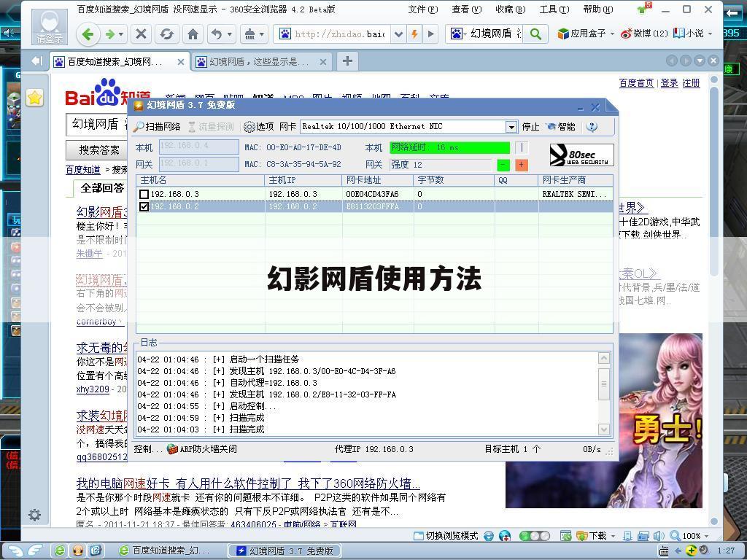Click the 网卡地址 column header
This screenshot has width=747, height=560.
click(x=377, y=180)
